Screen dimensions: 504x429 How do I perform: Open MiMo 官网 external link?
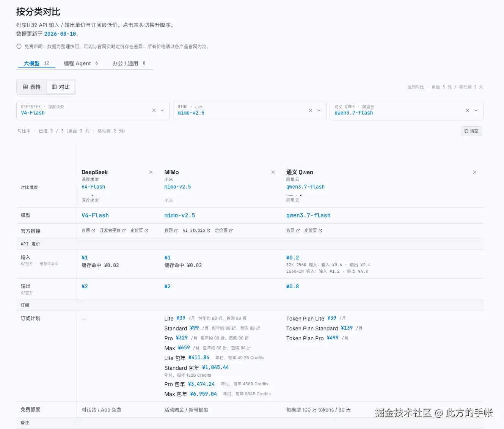coord(171,230)
